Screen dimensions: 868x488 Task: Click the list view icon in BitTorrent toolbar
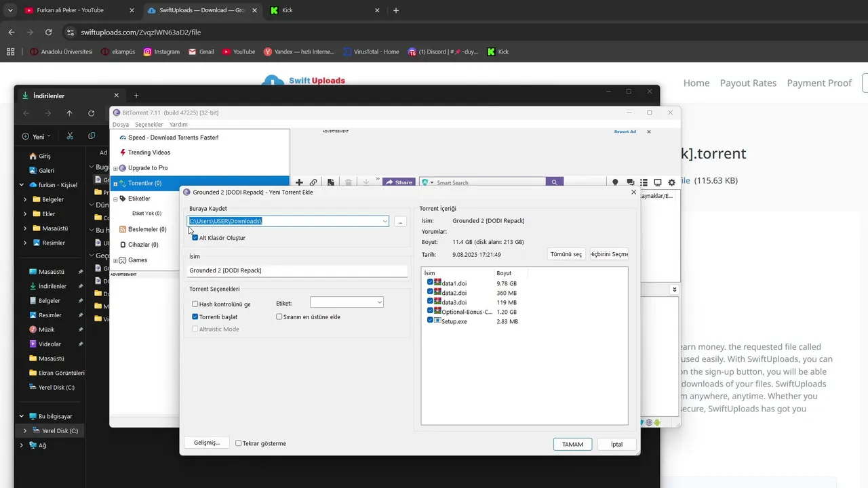[644, 182]
